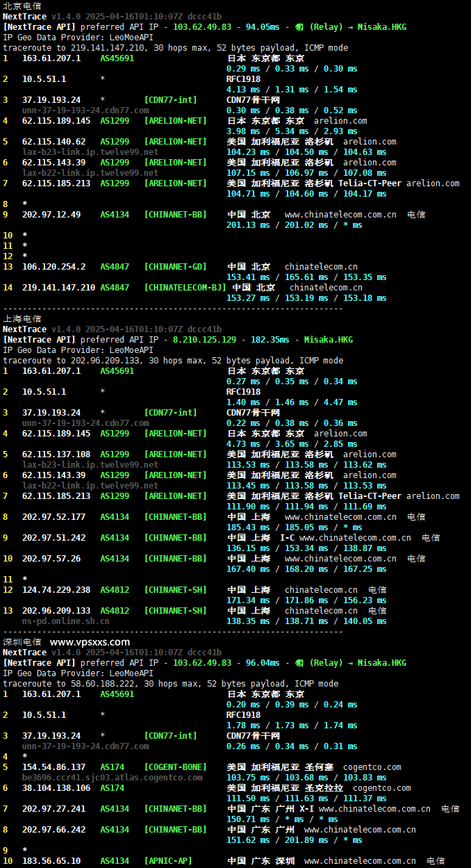Screen dimensions: 471x868
Task: Click the 北京电信 section heading
Action: coord(22,6)
